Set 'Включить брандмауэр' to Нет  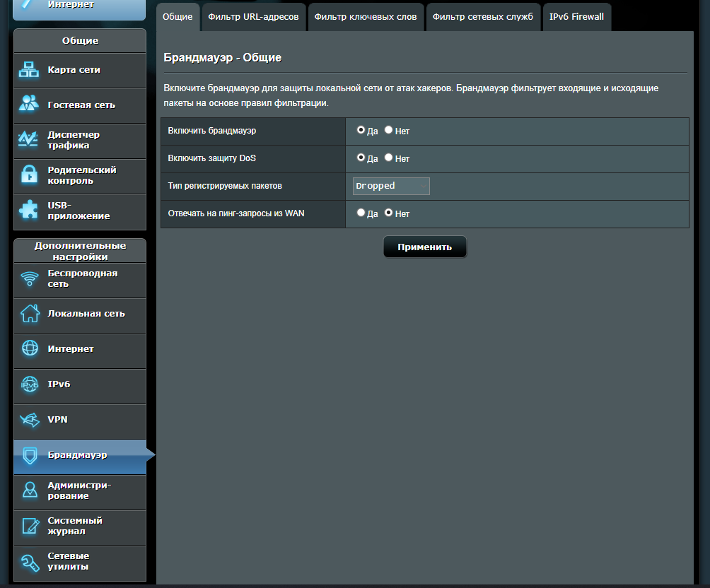[x=388, y=131]
